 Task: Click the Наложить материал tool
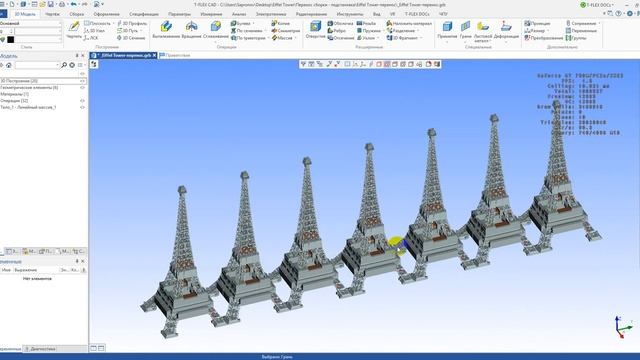click(x=409, y=24)
